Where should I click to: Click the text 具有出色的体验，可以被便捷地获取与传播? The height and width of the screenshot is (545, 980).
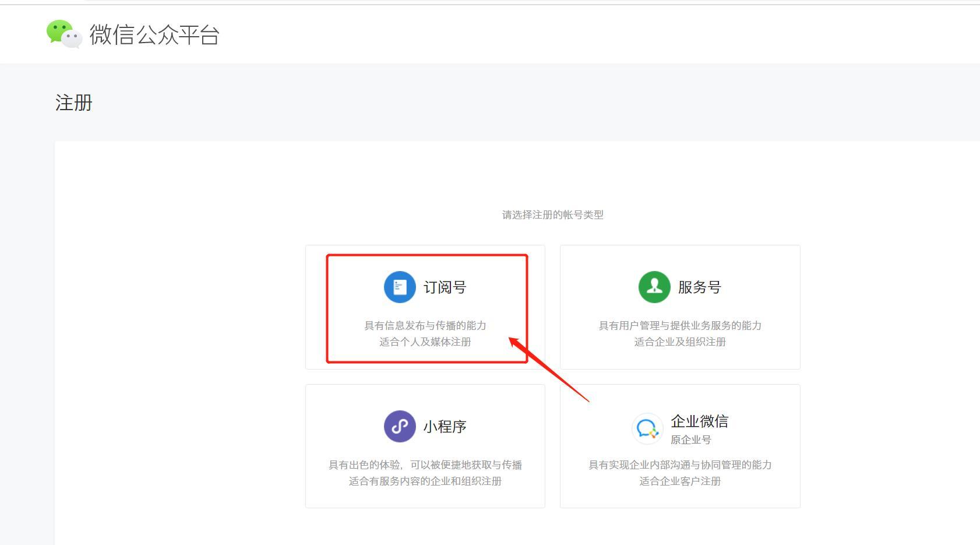click(425, 465)
